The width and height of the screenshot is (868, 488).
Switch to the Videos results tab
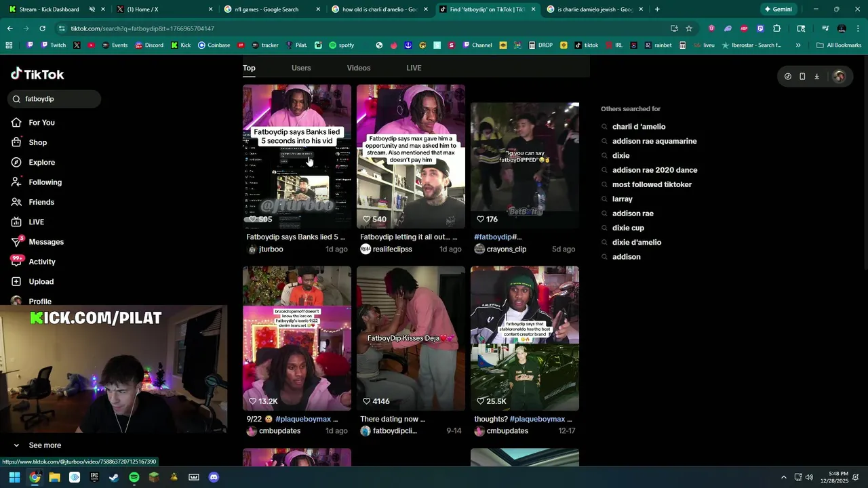359,68
